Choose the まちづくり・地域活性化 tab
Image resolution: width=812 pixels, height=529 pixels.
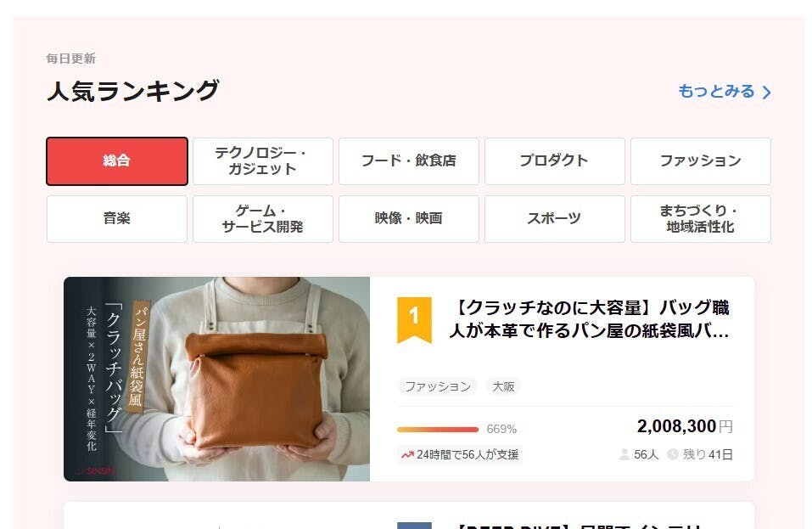[x=701, y=218]
